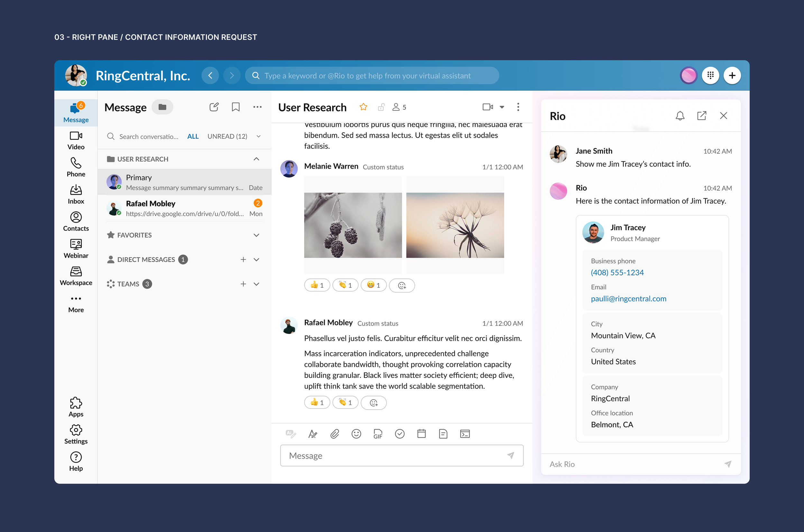
Task: Click the pink Rio assistant orb in header
Action: 688,75
